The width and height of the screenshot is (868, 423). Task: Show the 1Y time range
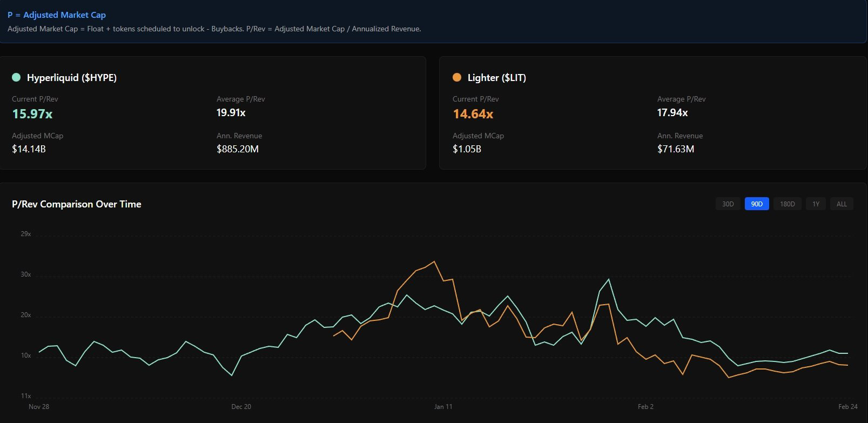[x=816, y=204]
